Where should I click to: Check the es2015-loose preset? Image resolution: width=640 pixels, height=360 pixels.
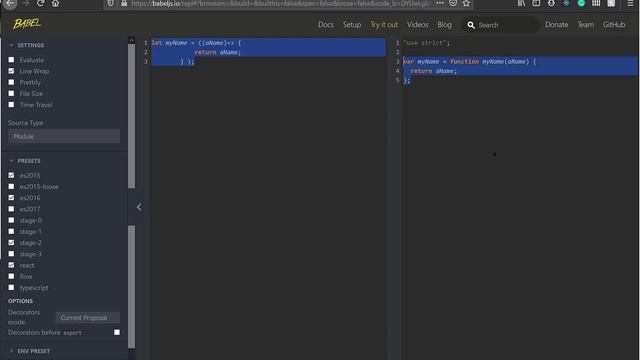pyautogui.click(x=11, y=187)
